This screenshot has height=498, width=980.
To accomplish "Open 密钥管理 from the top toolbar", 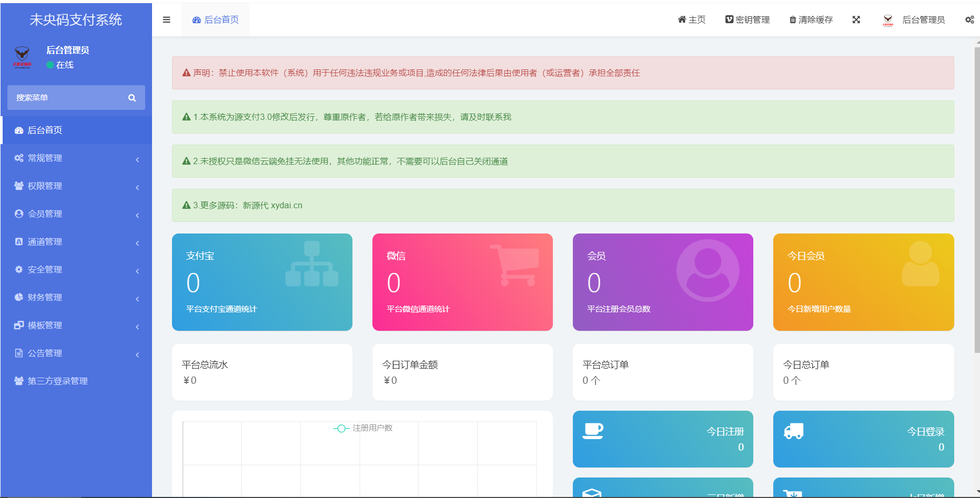I will pos(746,19).
